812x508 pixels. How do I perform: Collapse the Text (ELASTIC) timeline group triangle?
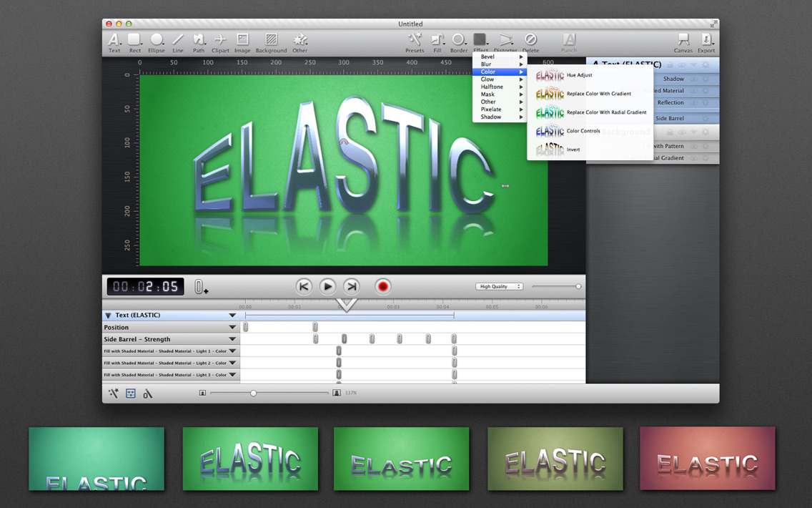coord(108,315)
